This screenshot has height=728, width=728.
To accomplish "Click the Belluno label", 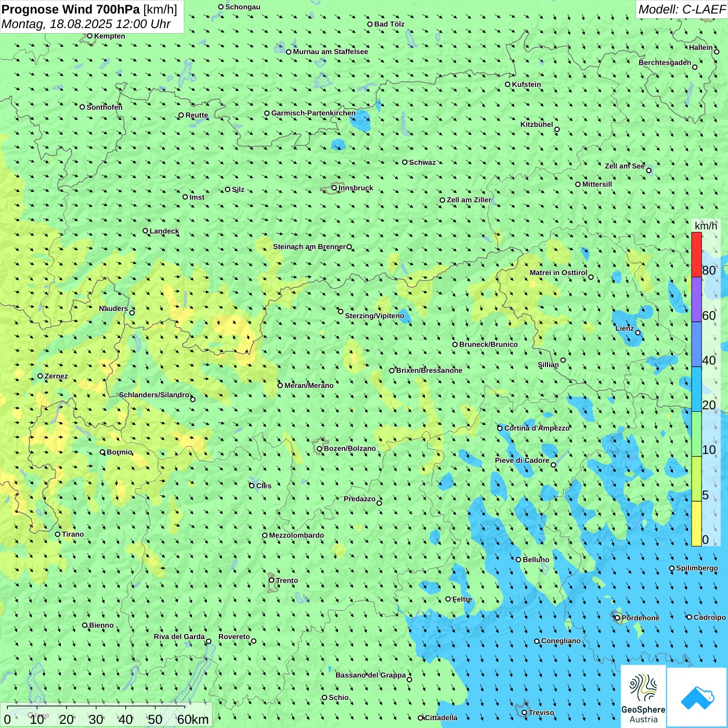I will pyautogui.click(x=536, y=560).
